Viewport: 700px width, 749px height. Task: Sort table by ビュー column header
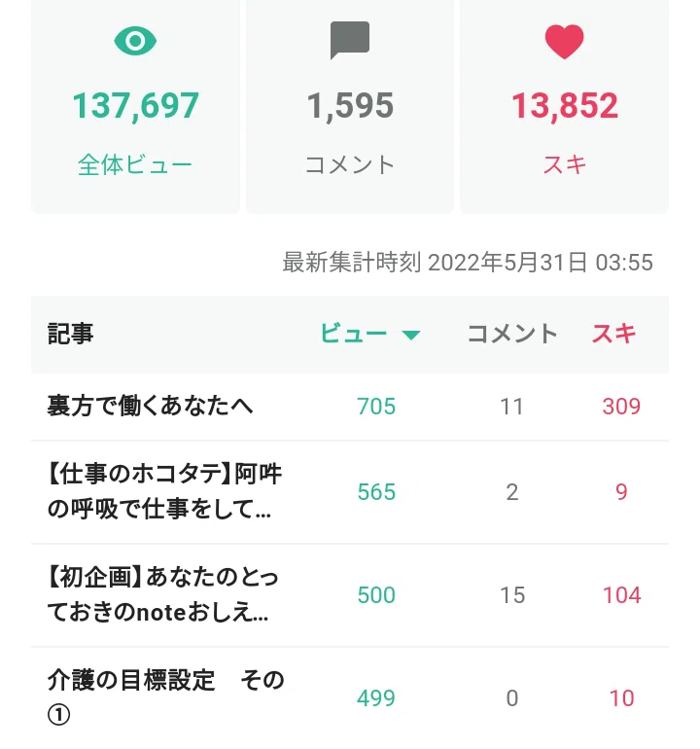[353, 333]
